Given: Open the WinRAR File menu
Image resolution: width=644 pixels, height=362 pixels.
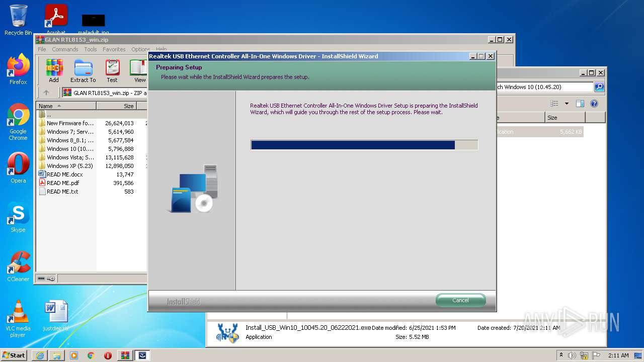Looking at the screenshot, I should [x=42, y=49].
